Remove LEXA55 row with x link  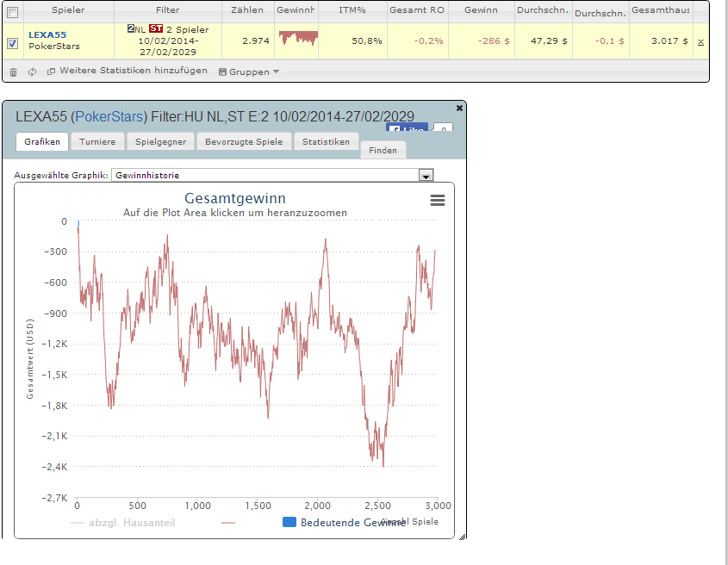tap(700, 42)
